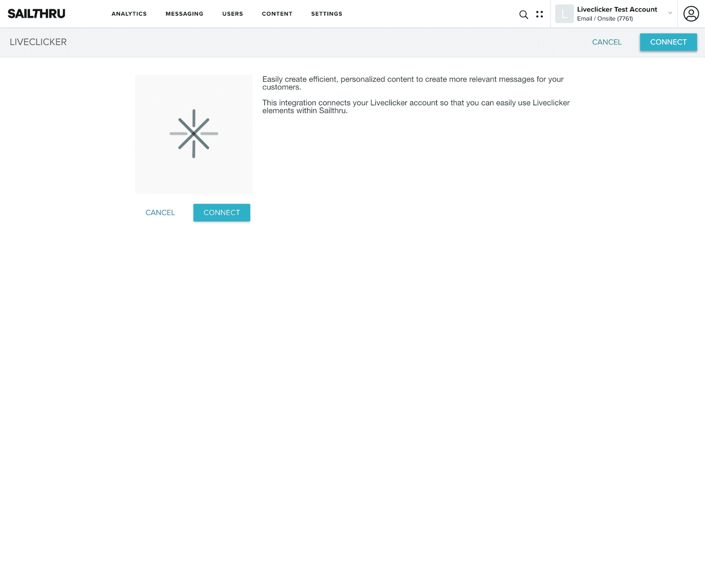
Task: Open the Content menu
Action: (277, 14)
